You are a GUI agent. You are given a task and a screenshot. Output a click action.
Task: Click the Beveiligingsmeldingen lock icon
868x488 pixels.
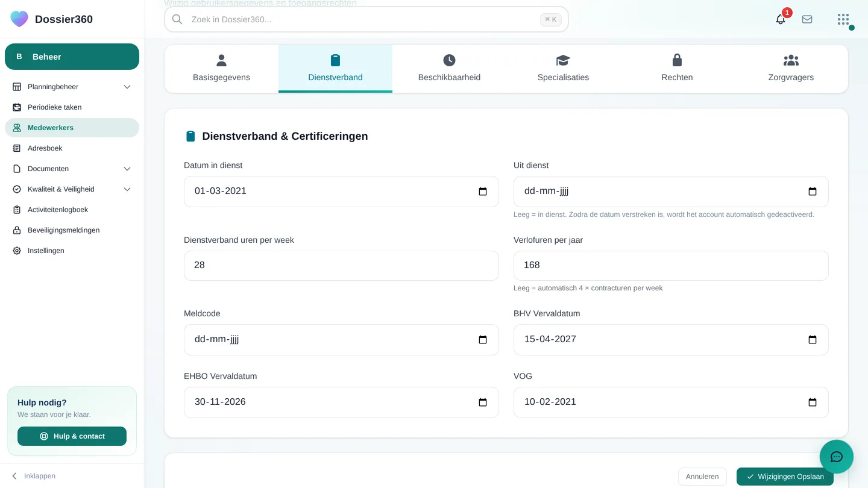[17, 230]
